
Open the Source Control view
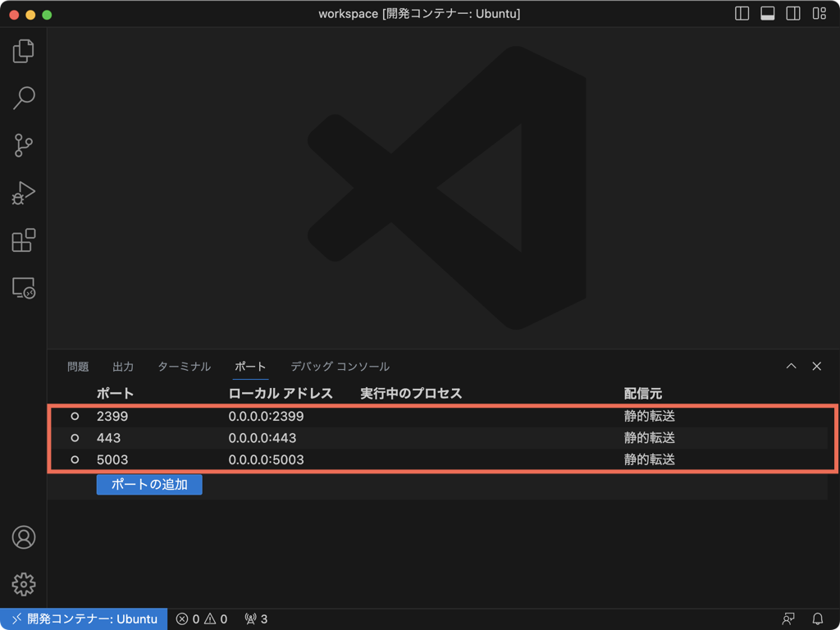click(24, 145)
